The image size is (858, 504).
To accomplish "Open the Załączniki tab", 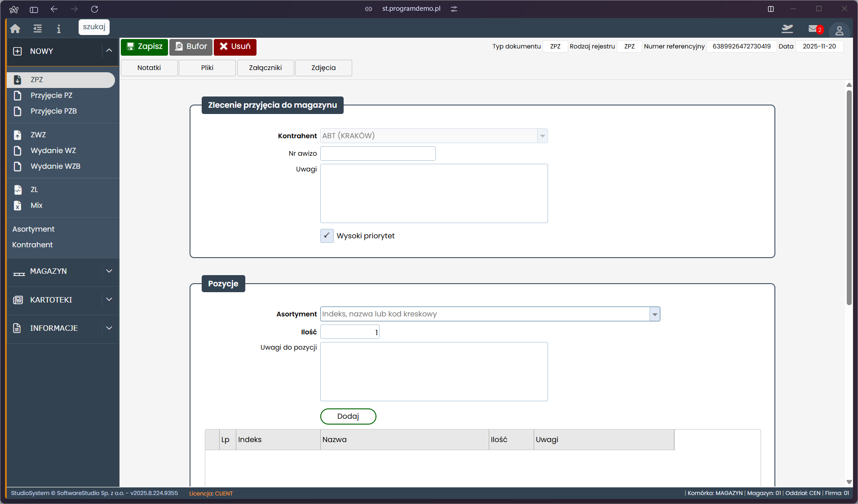I will click(x=265, y=68).
